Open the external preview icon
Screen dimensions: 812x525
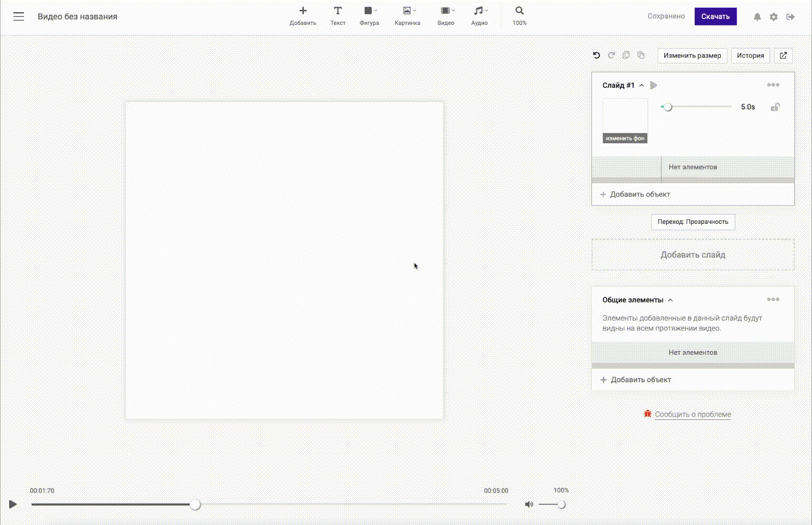pyautogui.click(x=783, y=55)
